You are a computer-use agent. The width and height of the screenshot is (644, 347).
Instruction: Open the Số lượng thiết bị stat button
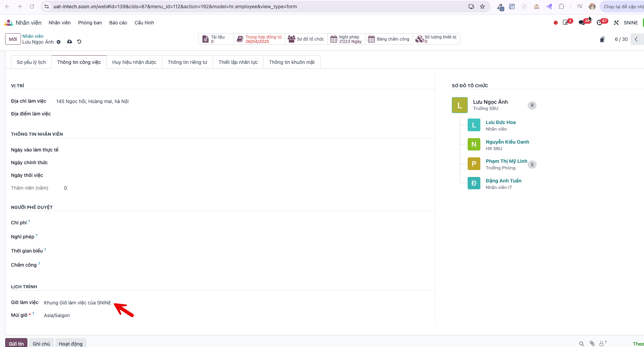[436, 39]
